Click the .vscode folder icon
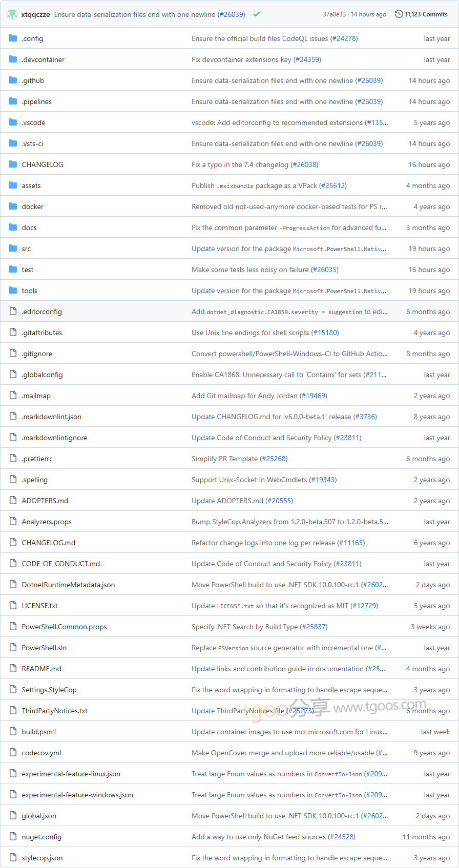Screen dimensions: 459x868 [x=13, y=122]
